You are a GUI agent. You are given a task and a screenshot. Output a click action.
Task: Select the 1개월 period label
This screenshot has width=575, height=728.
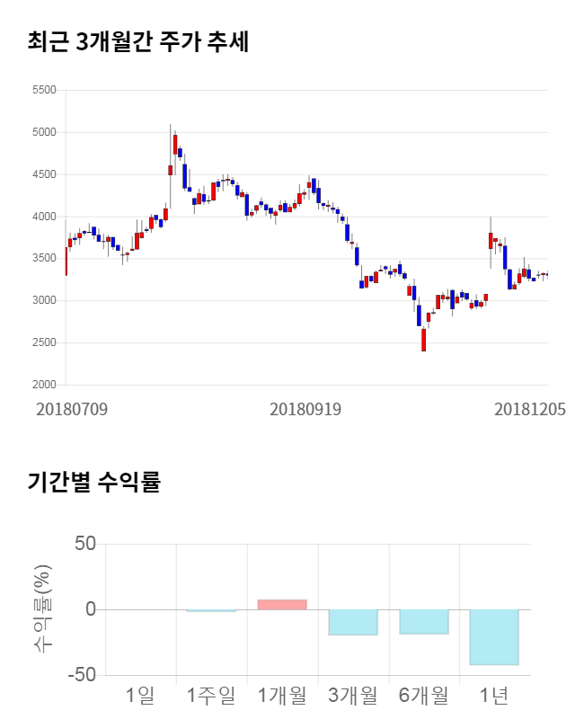282,695
